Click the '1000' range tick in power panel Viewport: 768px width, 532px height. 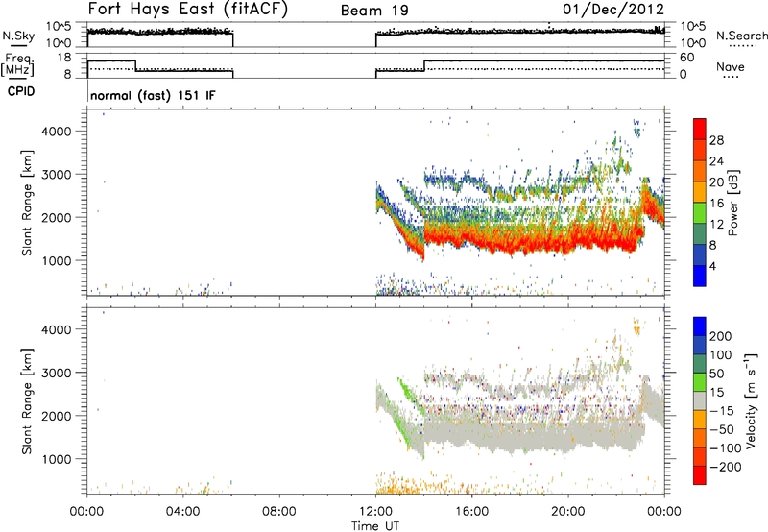56,260
